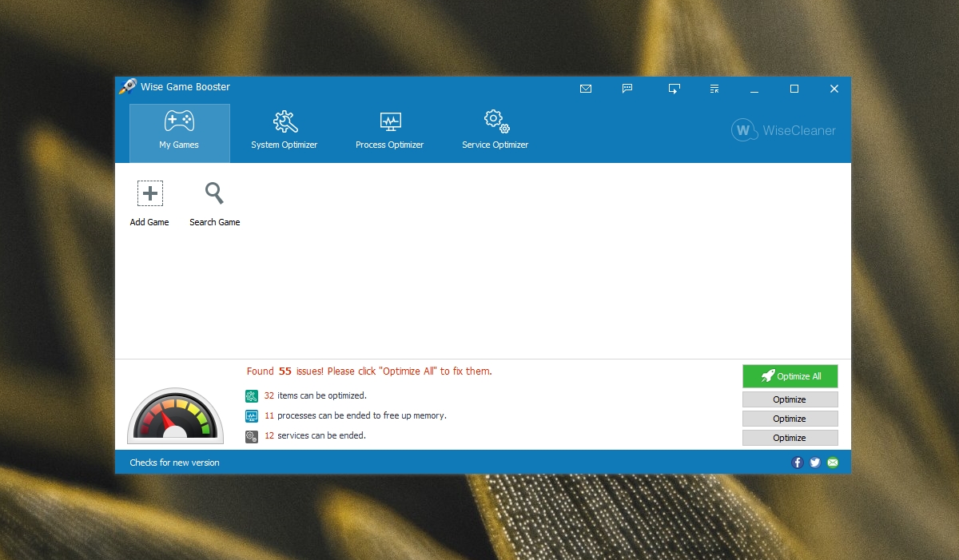
Task: Open the My Games tab
Action: click(x=179, y=133)
